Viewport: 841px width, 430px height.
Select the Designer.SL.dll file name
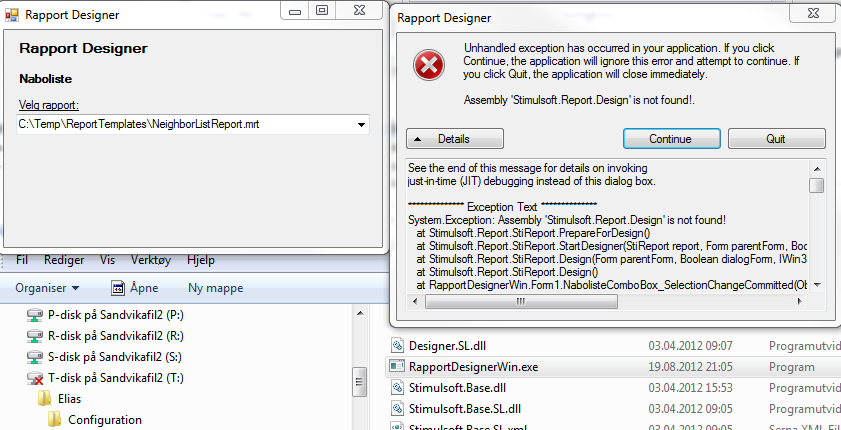point(447,346)
